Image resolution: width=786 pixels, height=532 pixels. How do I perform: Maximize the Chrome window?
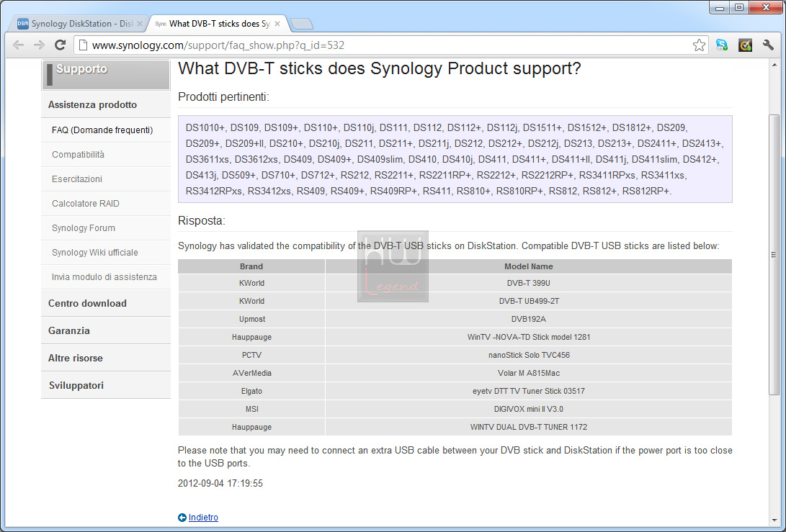pos(739,8)
